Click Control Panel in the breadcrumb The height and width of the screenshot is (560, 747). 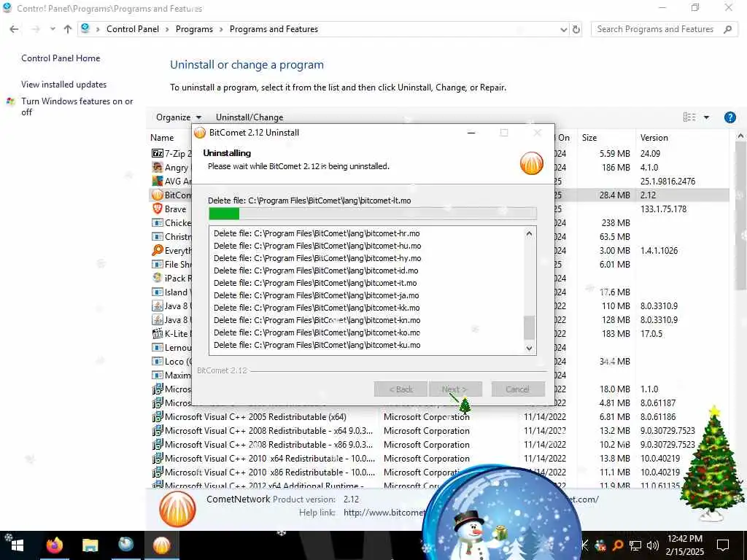133,29
